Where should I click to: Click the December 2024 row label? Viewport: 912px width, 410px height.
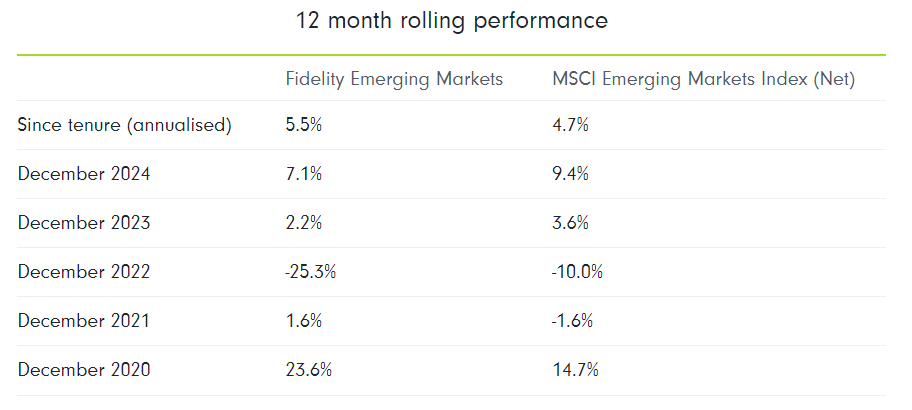coord(84,174)
